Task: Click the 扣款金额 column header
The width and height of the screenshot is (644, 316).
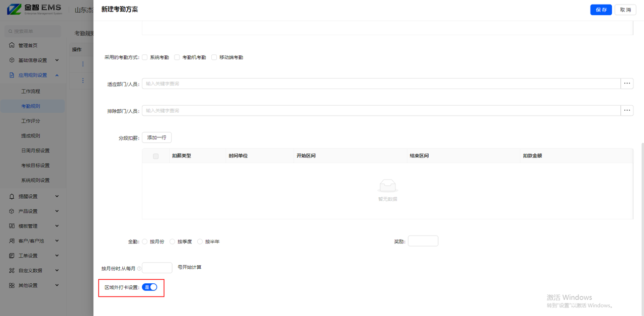Action: click(532, 156)
